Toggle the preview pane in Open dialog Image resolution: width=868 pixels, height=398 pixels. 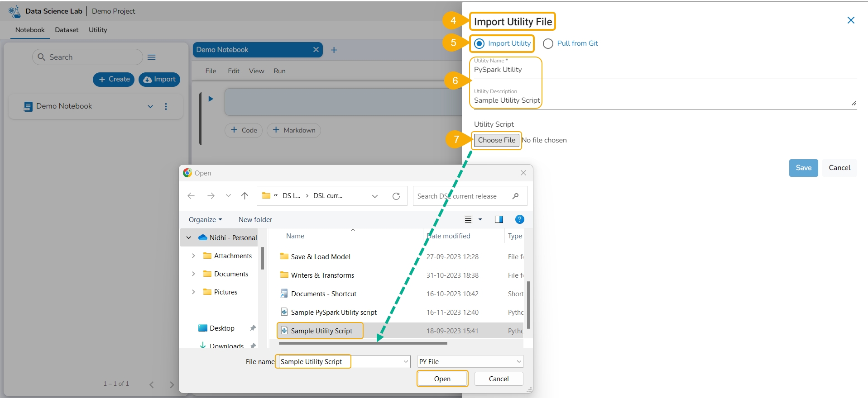coord(499,219)
